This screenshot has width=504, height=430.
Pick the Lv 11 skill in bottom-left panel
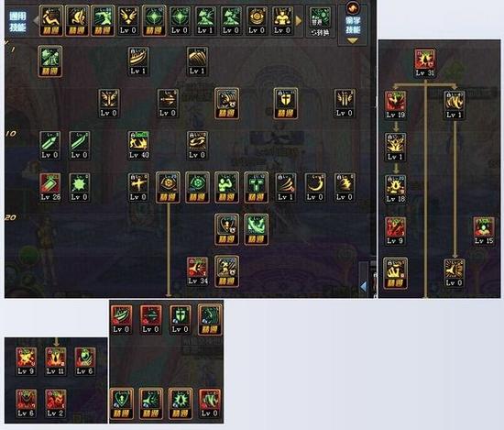[55, 361]
